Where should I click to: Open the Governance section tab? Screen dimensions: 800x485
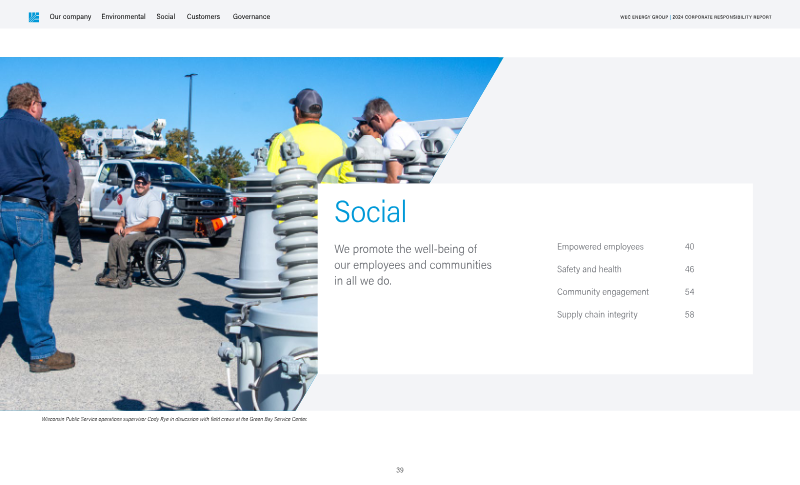tap(251, 17)
